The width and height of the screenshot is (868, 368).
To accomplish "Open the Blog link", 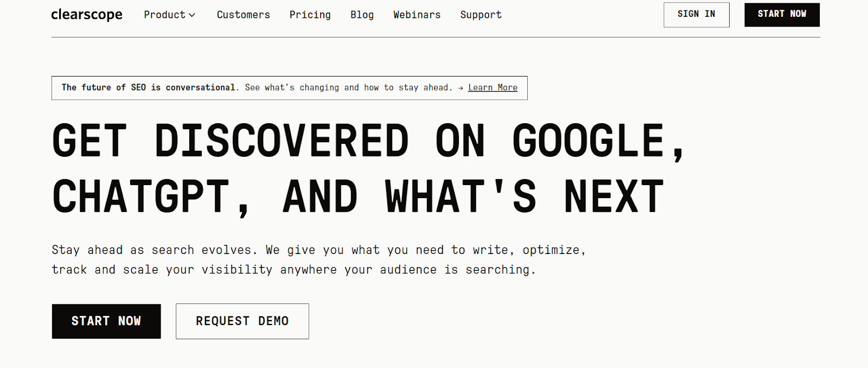I will 362,15.
